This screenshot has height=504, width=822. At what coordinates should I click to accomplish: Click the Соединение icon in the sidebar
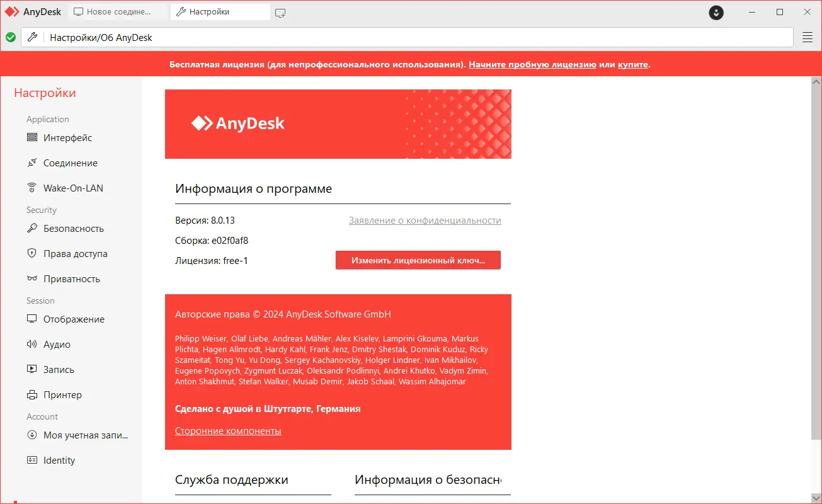coord(32,163)
